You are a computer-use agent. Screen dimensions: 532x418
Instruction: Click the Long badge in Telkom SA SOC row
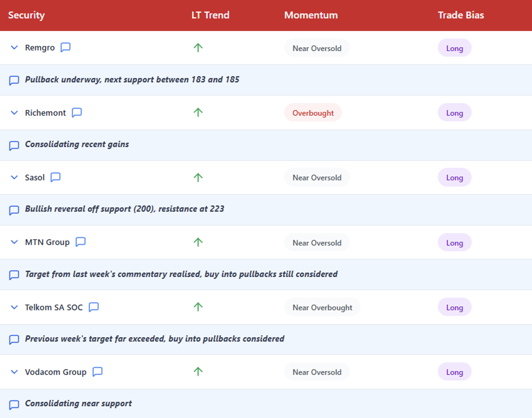click(455, 307)
